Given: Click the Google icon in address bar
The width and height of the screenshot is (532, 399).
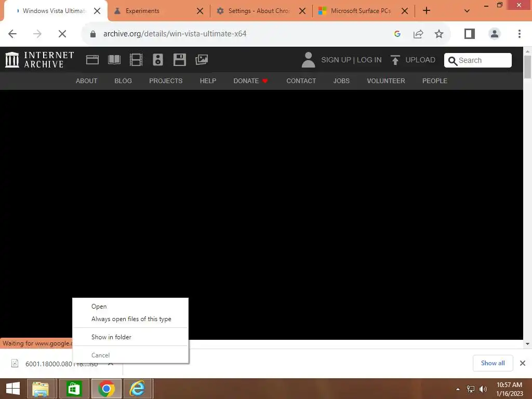Looking at the screenshot, I should pyautogui.click(x=397, y=34).
